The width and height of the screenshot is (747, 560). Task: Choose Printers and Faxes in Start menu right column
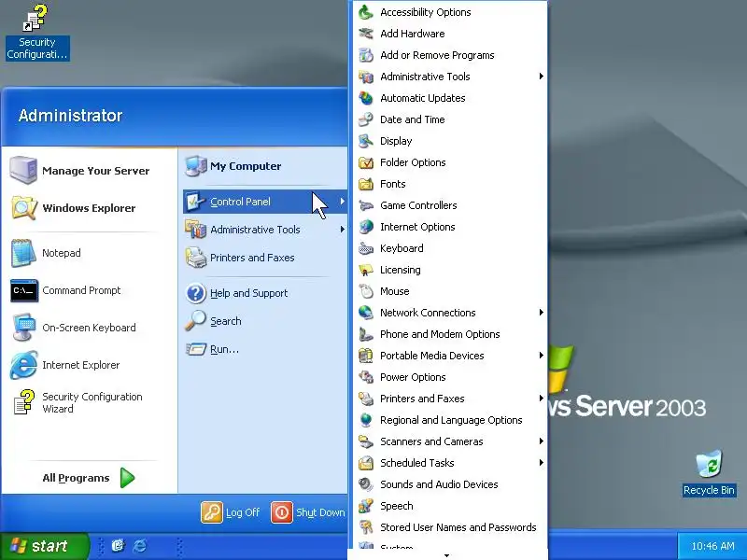point(264,258)
